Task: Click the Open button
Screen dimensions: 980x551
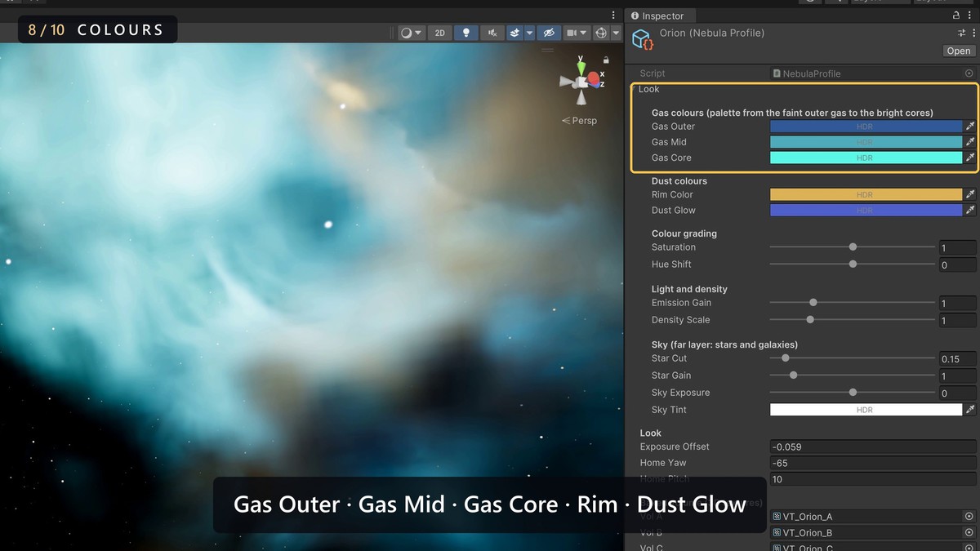Action: tap(958, 51)
